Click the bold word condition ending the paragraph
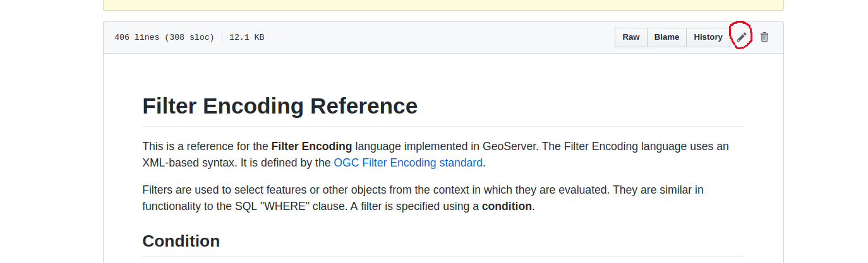 pos(507,206)
